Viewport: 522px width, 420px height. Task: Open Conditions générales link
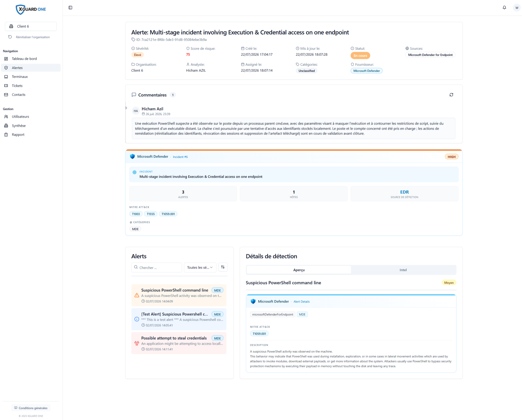click(31, 408)
